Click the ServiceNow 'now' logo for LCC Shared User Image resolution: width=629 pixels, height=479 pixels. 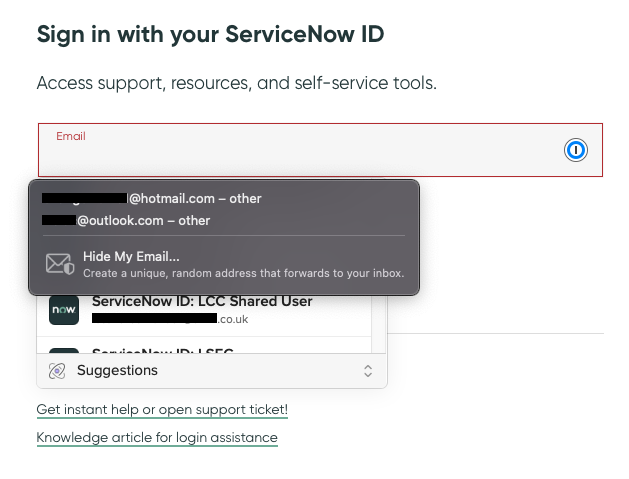click(x=64, y=310)
